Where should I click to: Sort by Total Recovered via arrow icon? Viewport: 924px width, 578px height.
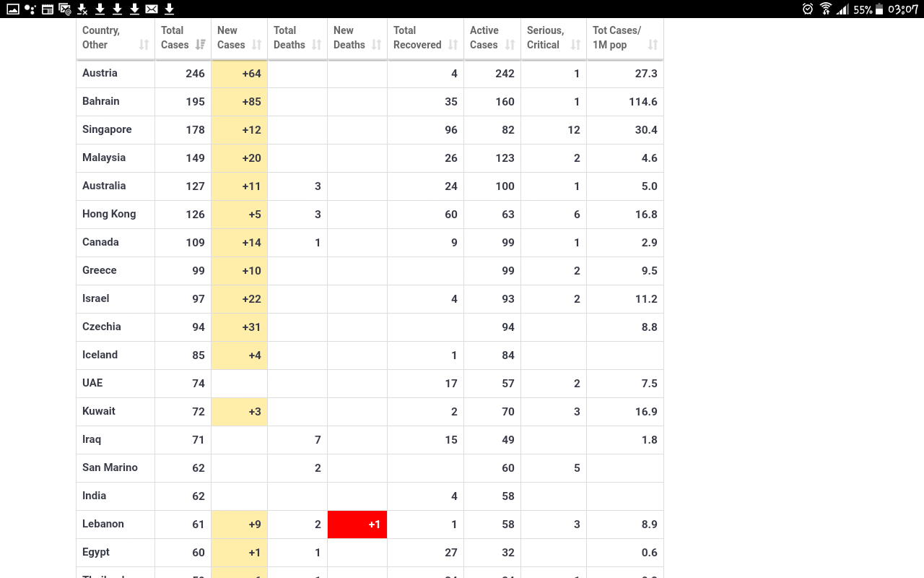pos(453,45)
